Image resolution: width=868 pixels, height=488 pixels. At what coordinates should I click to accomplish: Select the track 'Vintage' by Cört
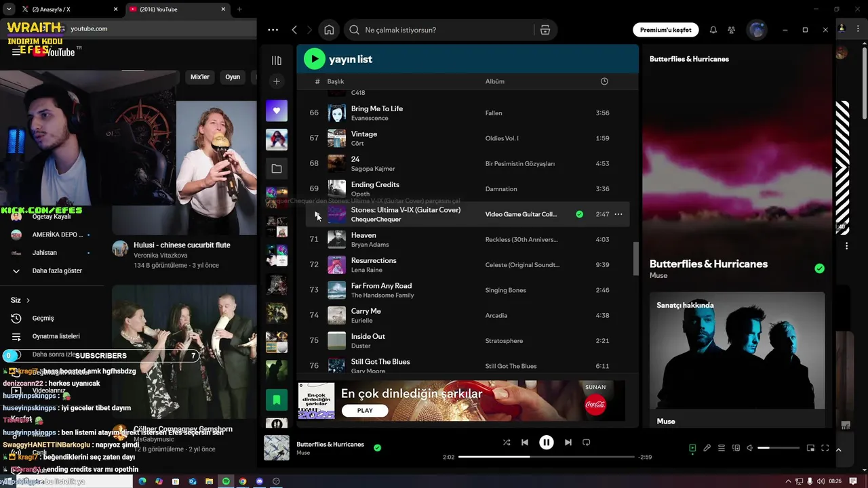pyautogui.click(x=364, y=134)
